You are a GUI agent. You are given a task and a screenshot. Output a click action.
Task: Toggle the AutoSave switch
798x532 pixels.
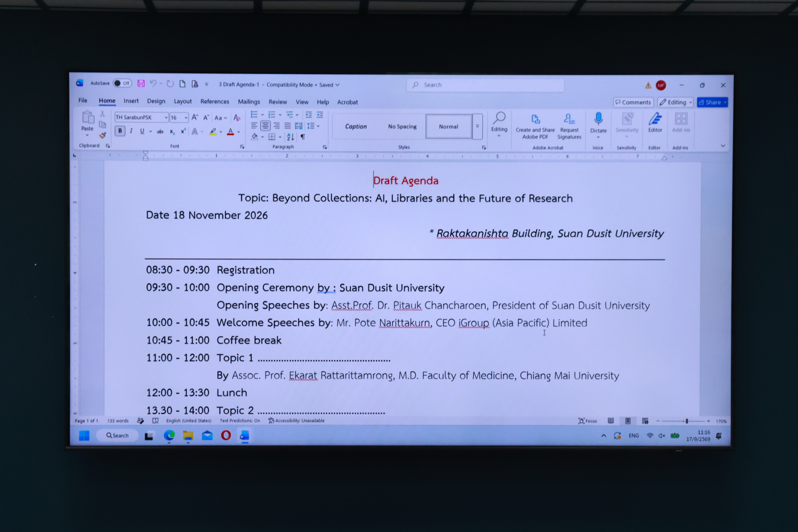[x=122, y=83]
